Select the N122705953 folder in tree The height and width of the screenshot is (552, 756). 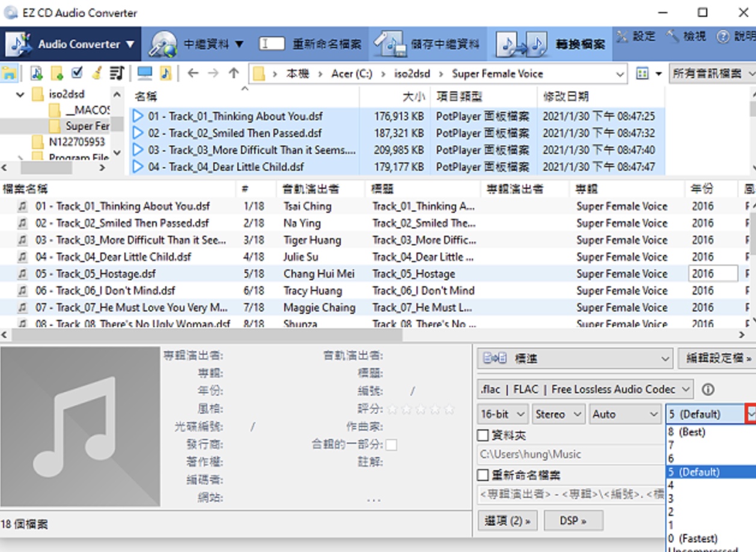coord(69,142)
